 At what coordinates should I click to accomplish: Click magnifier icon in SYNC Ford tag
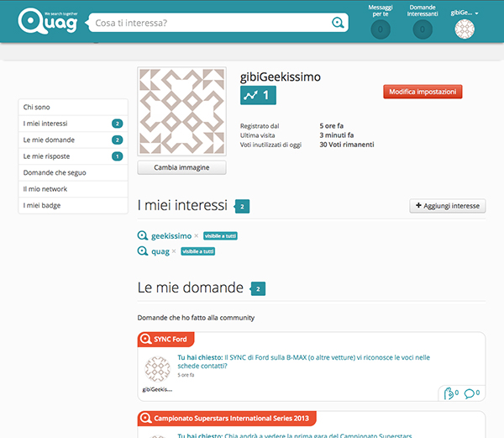coord(145,339)
